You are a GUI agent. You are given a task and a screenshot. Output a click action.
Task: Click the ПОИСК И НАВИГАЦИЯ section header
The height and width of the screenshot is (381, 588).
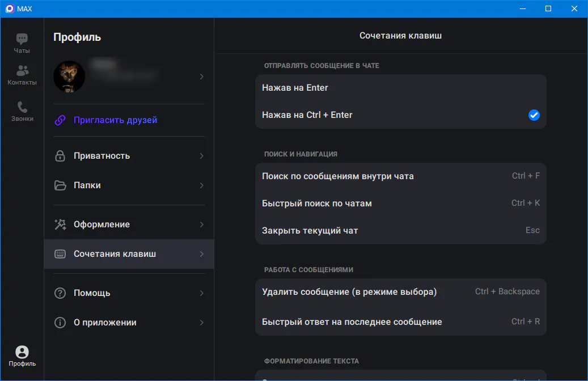coord(301,154)
